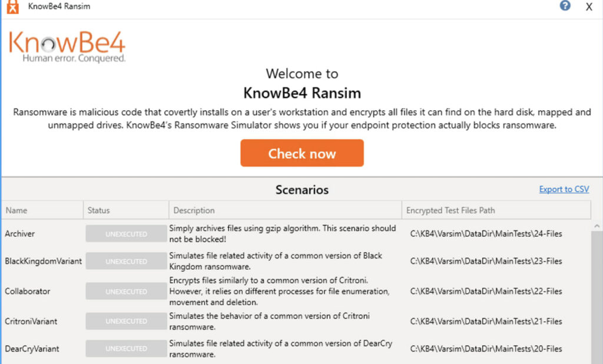This screenshot has width=603, height=364.
Task: Click the blue help question mark icon
Action: pyautogui.click(x=565, y=6)
